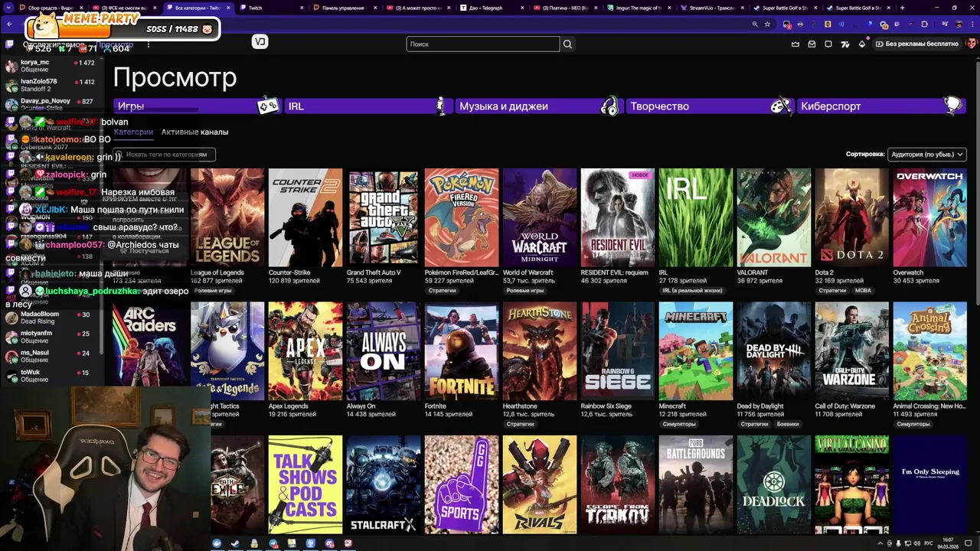Click the search magnifier button
The height and width of the screenshot is (551, 980).
(567, 44)
